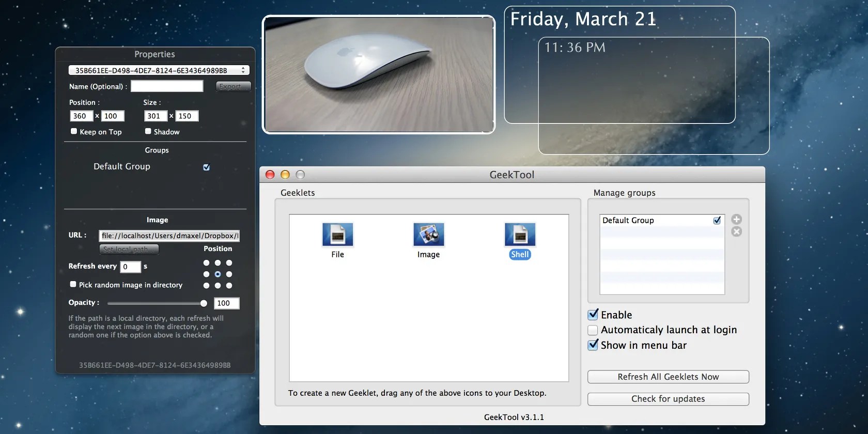Select the 11:36 PM time geeklet
Image resolution: width=868 pixels, height=434 pixels.
(x=654, y=96)
